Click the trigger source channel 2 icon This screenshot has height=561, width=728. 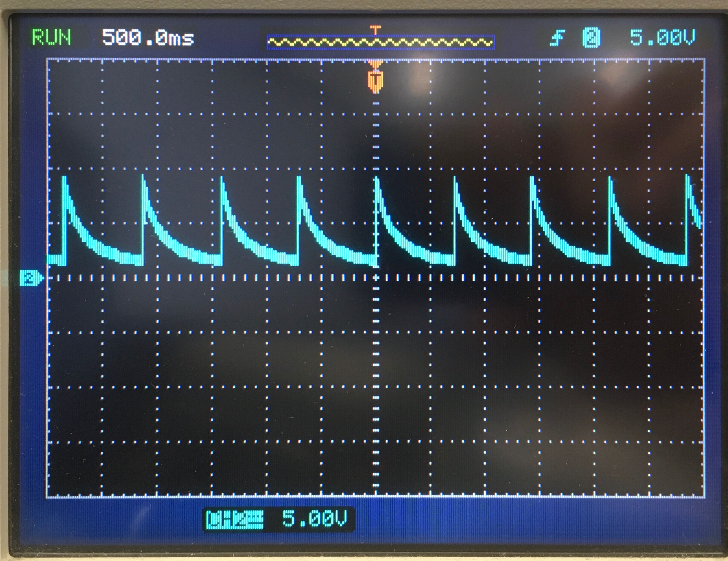[x=591, y=37]
